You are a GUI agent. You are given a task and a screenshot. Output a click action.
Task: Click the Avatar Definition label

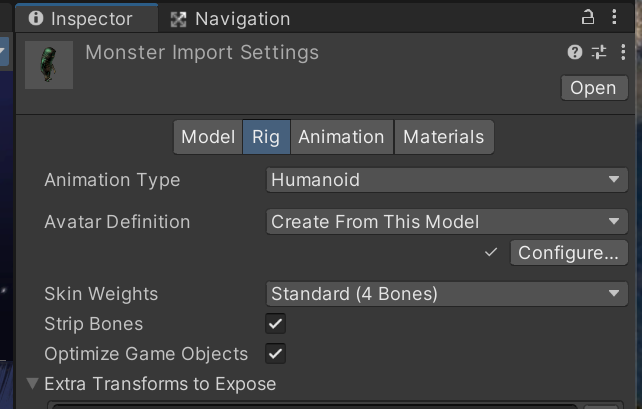[x=117, y=222]
